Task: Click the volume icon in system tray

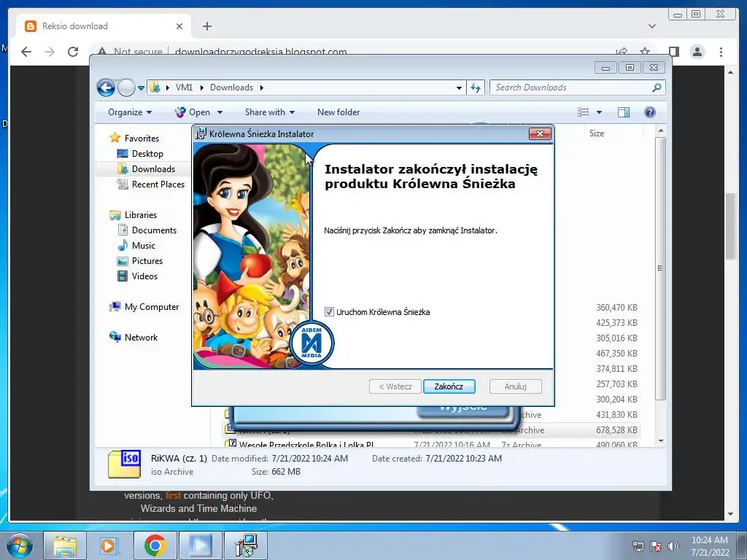Action: tap(673, 546)
